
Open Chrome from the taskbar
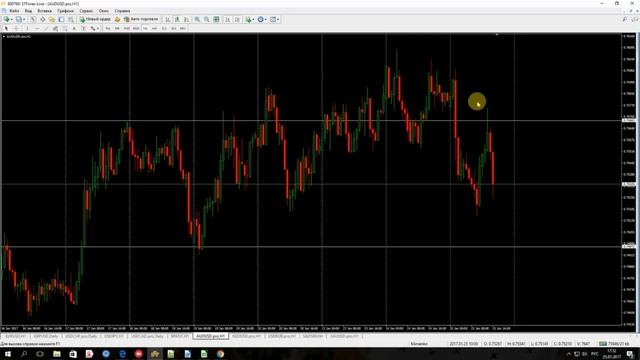pos(220,354)
